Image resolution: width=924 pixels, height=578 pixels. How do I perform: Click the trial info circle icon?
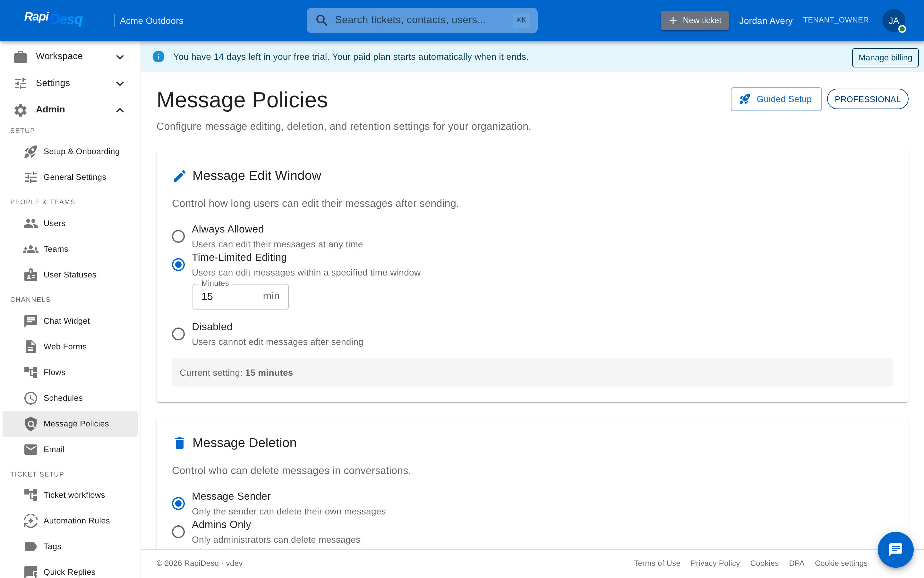[158, 57]
